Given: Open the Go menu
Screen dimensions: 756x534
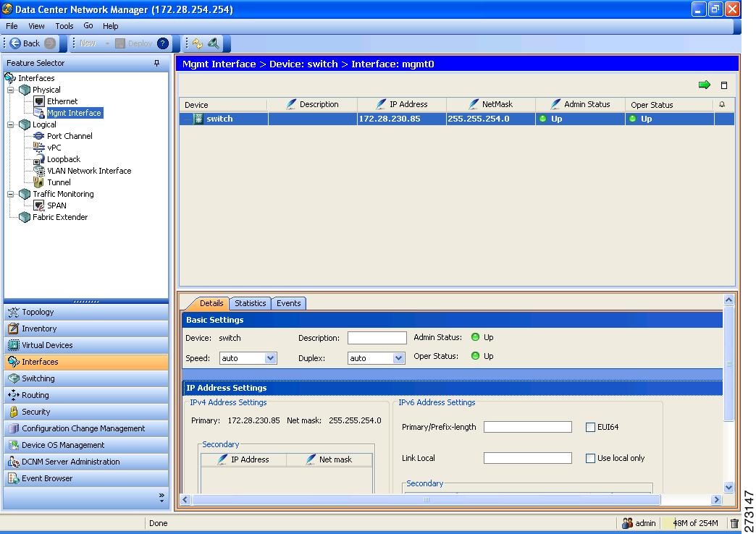Looking at the screenshot, I should click(x=88, y=26).
